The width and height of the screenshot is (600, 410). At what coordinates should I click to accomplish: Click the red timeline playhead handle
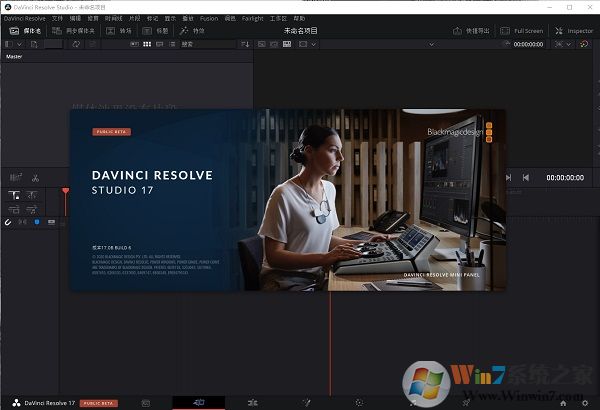tap(65, 190)
